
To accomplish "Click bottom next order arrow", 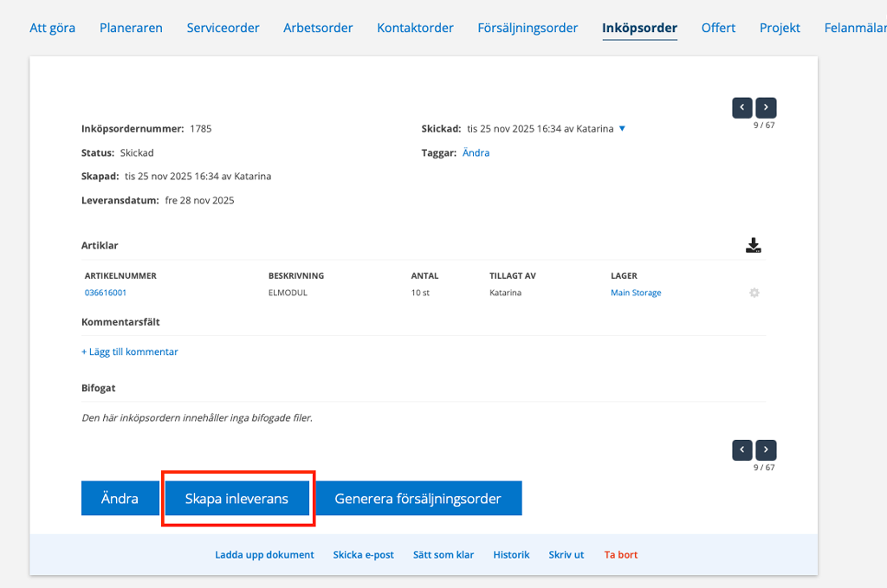I will pos(766,450).
